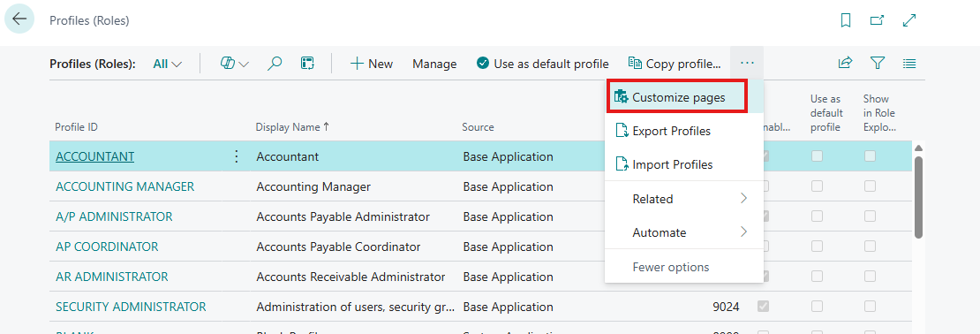The image size is (980, 334).
Task: Open SECURITY ADMINISTRATOR profile link
Action: (x=131, y=307)
